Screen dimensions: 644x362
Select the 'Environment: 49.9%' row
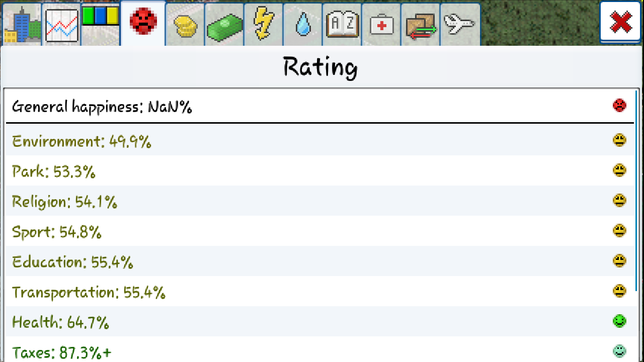pyautogui.click(x=320, y=140)
